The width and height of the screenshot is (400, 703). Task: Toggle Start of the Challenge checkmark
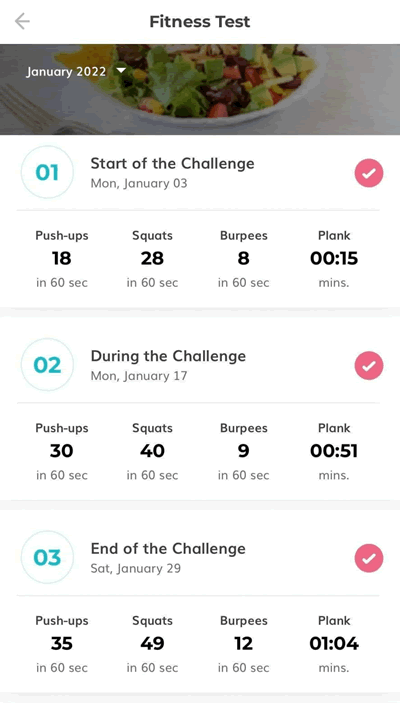point(369,173)
